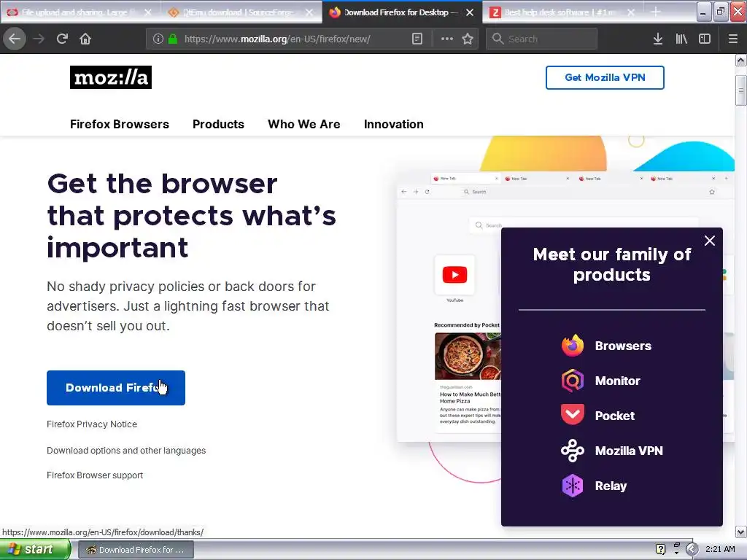The width and height of the screenshot is (747, 560).
Task: Open the downloads panel
Action: 658,39
